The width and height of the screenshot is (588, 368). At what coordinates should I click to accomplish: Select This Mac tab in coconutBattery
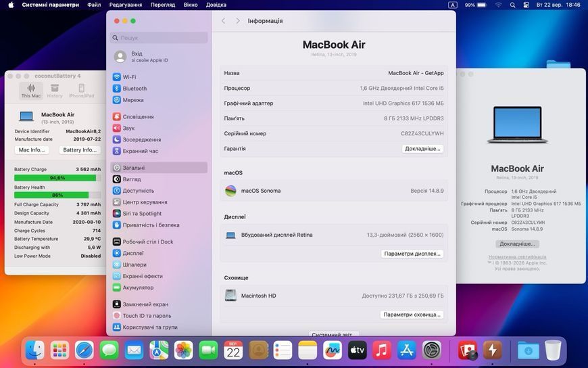point(31,91)
